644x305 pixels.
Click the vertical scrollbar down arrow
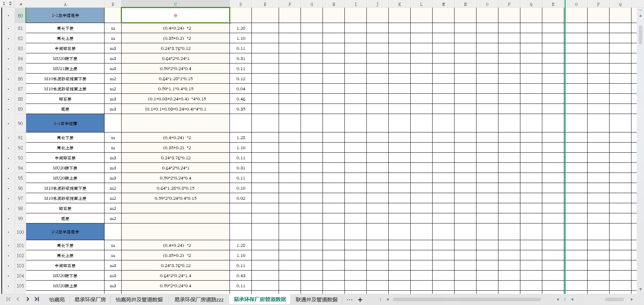click(x=640, y=289)
